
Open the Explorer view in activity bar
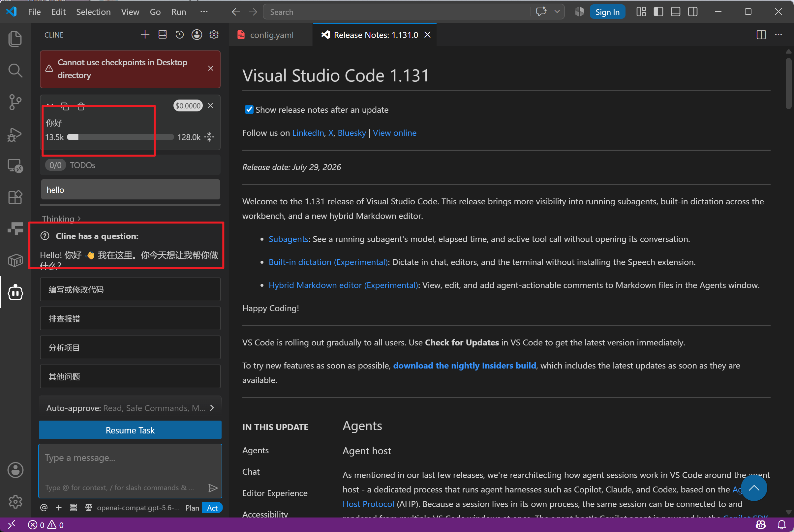point(15,38)
